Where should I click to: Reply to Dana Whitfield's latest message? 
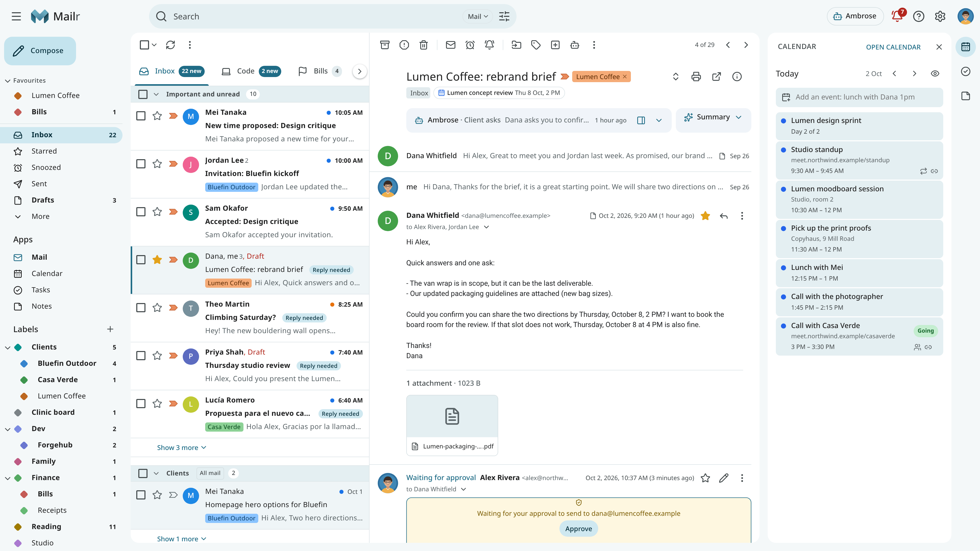(x=724, y=216)
